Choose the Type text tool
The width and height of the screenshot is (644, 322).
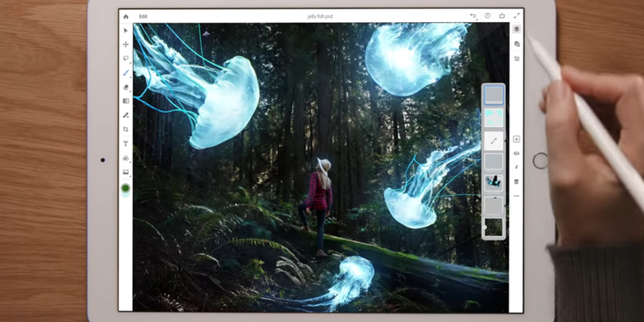pos(125,144)
